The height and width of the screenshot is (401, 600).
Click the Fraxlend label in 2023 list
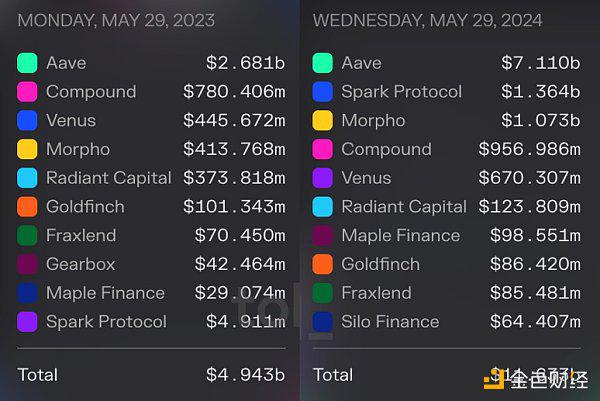81,235
